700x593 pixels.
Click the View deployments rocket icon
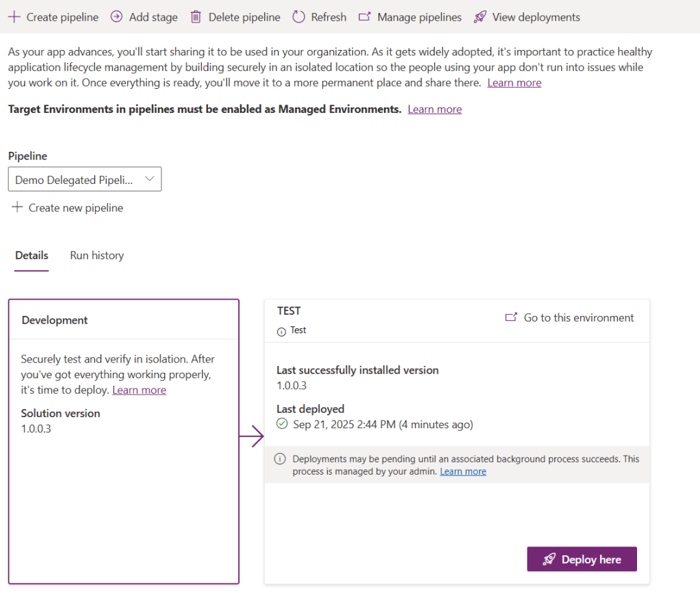pyautogui.click(x=480, y=17)
